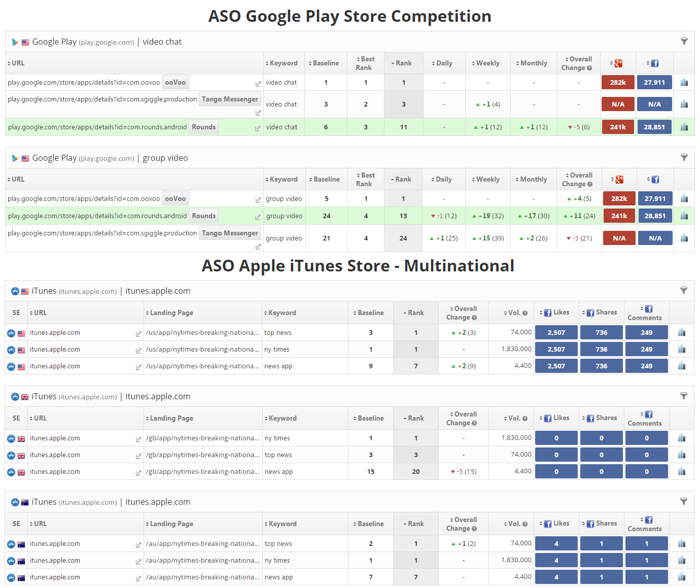
Task: Sort the video chat table by Keyword
Action: [282, 63]
